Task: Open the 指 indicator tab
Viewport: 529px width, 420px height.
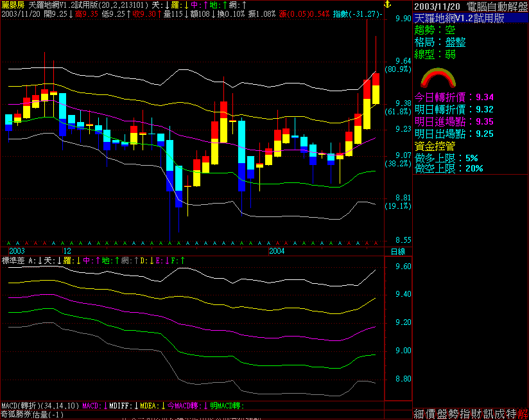Action: click(x=465, y=414)
